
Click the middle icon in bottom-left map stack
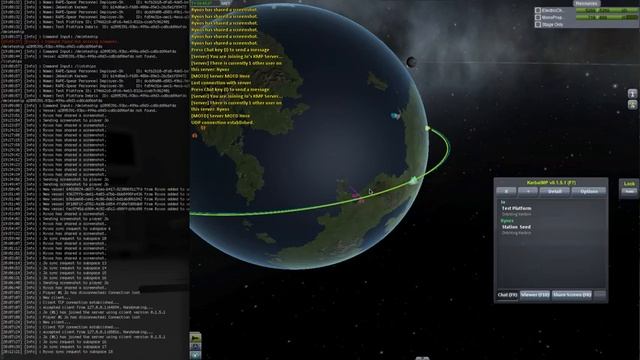pyautogui.click(x=196, y=347)
